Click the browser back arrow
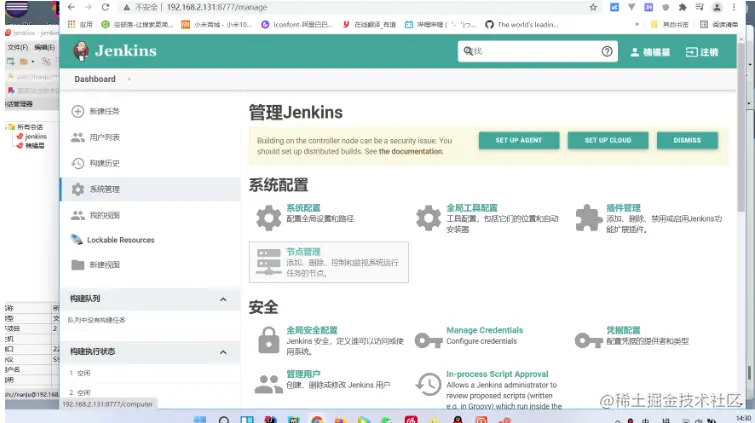755x423 pixels. pos(71,7)
